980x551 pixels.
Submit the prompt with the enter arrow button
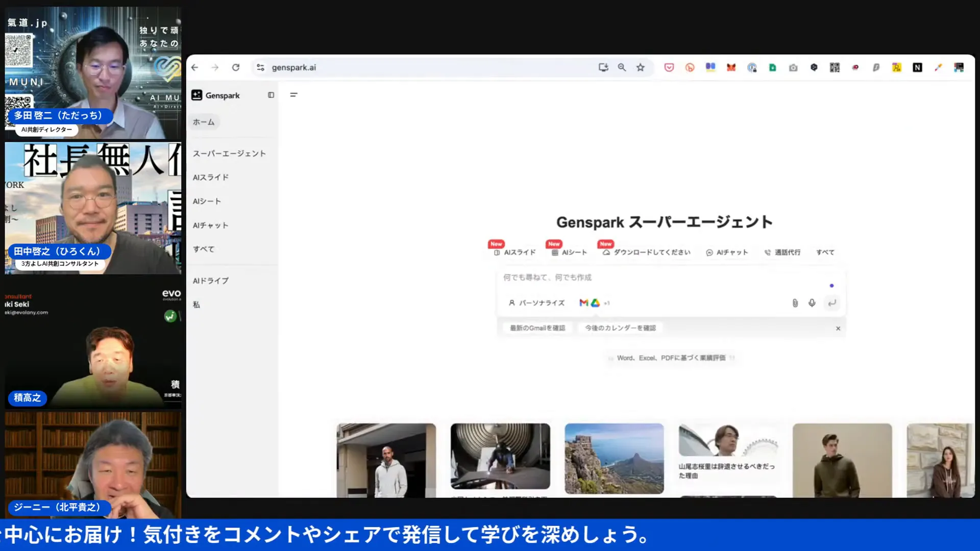coord(832,303)
